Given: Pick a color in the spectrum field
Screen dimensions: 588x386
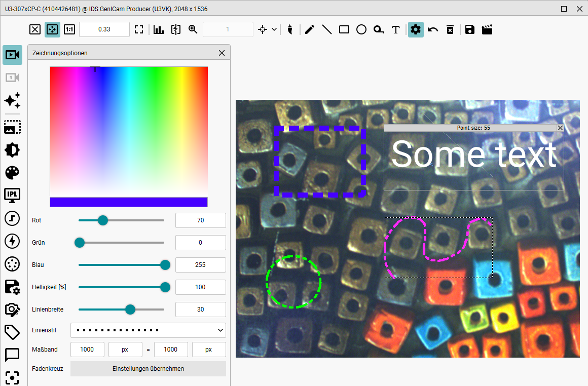Looking at the screenshot, I should (x=129, y=132).
